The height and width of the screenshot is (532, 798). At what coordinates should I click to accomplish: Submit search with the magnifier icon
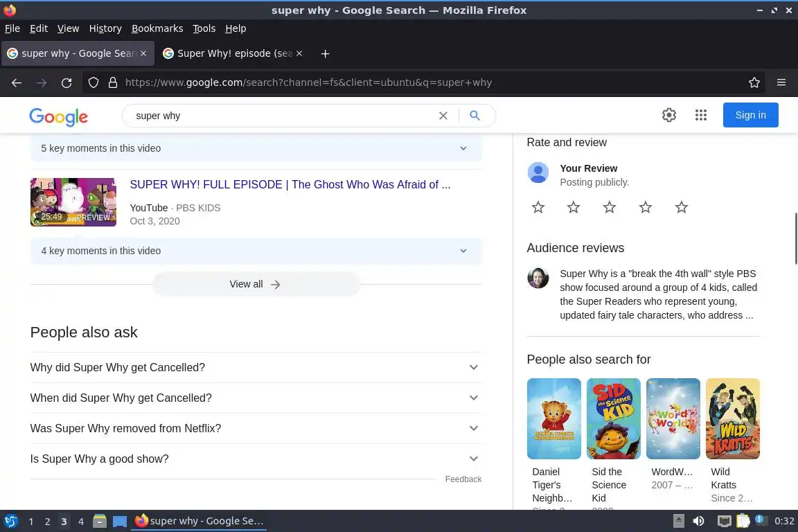475,116
